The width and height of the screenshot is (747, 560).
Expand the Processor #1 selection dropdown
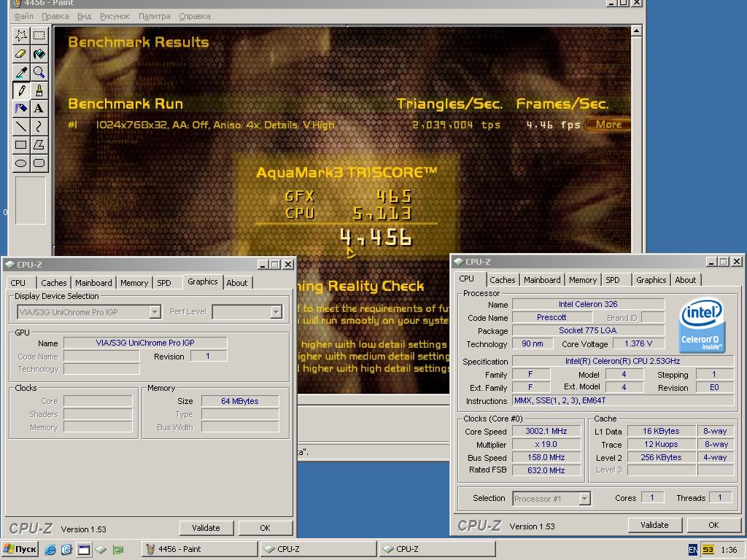pos(584,499)
